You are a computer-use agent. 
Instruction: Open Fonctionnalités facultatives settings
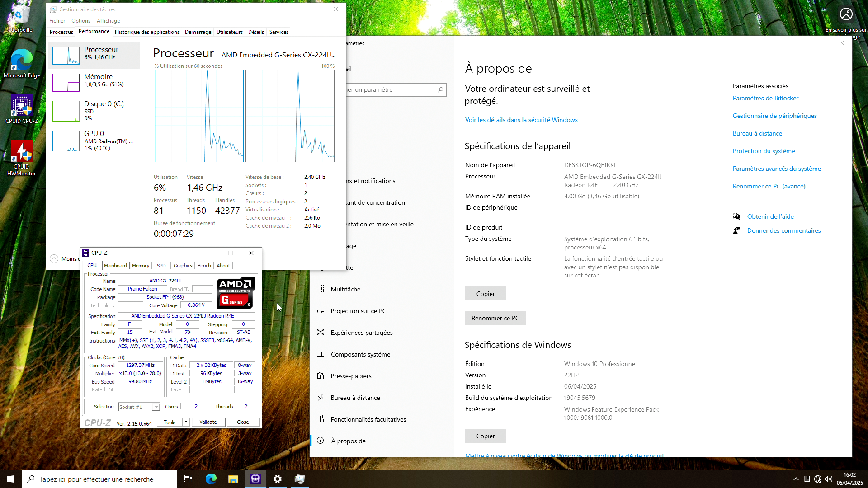click(x=368, y=419)
